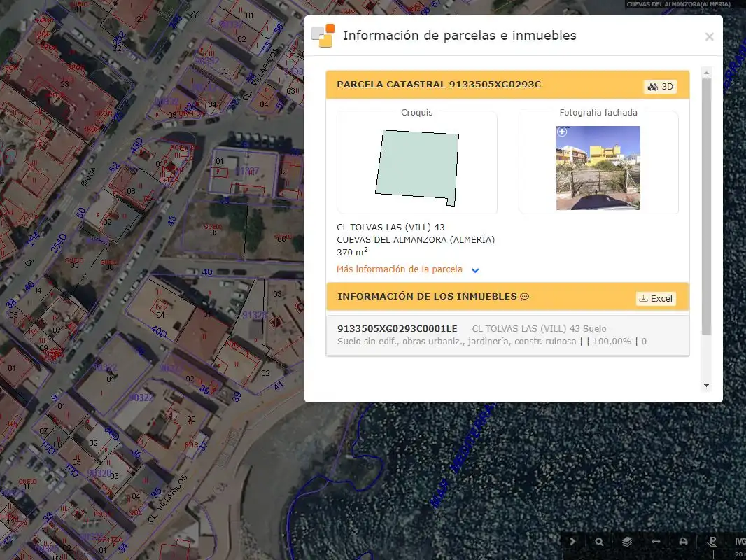Viewport: 746px width, 560px height.
Task: Enlarge the façade photo via plus icon
Action: point(562,132)
